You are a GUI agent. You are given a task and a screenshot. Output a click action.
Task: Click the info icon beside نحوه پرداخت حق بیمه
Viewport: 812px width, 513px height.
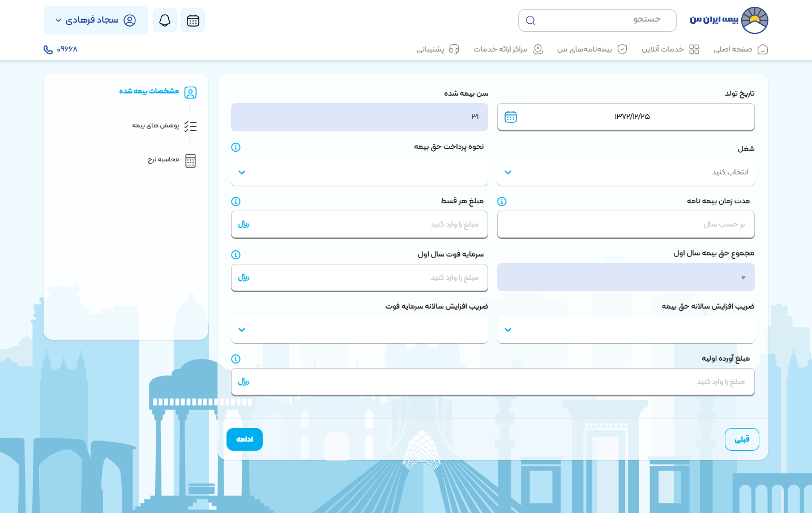(x=236, y=147)
